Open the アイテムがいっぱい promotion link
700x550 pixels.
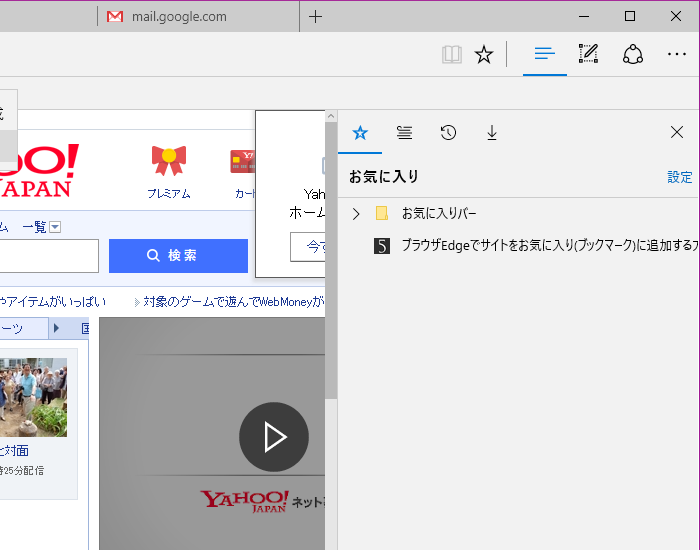point(53,302)
